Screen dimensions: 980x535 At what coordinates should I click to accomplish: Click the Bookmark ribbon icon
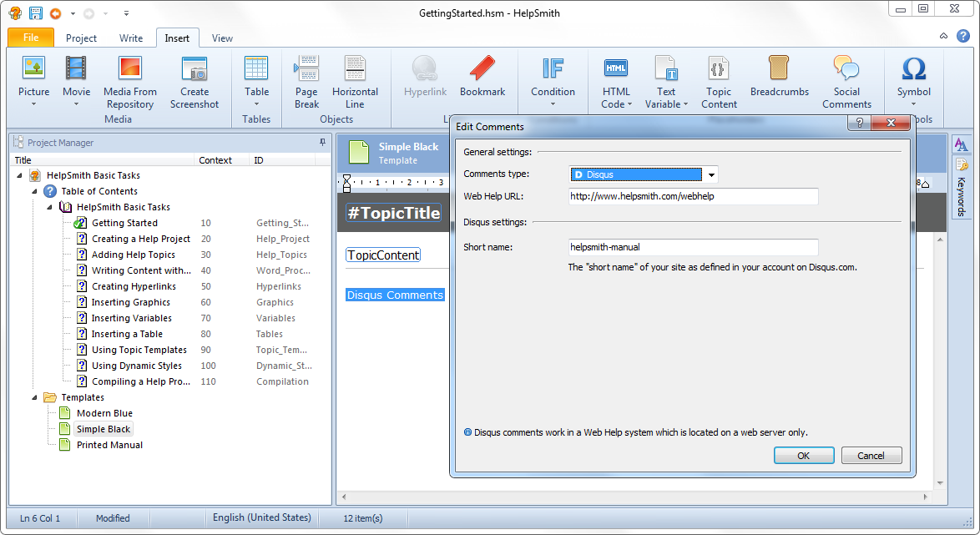(482, 75)
